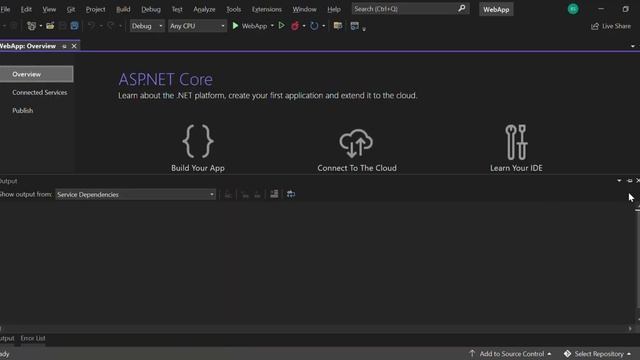The width and height of the screenshot is (640, 360).
Task: Open the View menu
Action: coord(49,9)
